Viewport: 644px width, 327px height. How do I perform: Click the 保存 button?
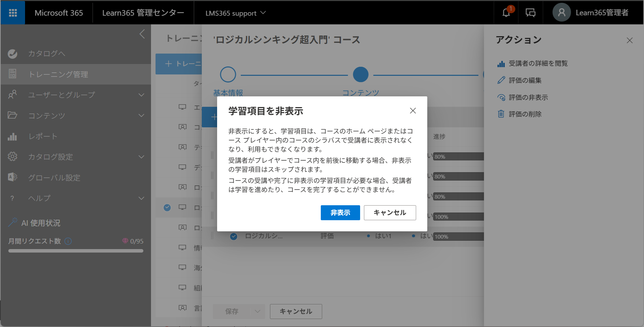click(232, 311)
